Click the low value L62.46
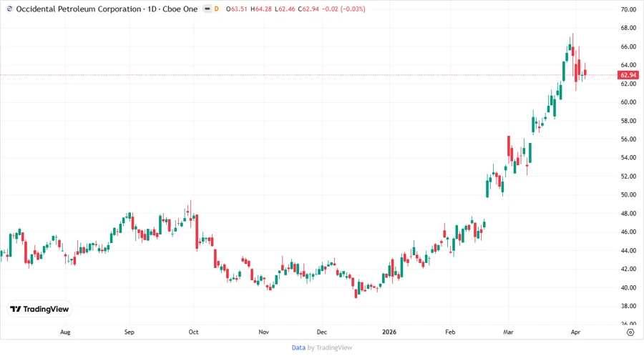Viewport: 644px width, 356px height. click(x=285, y=9)
